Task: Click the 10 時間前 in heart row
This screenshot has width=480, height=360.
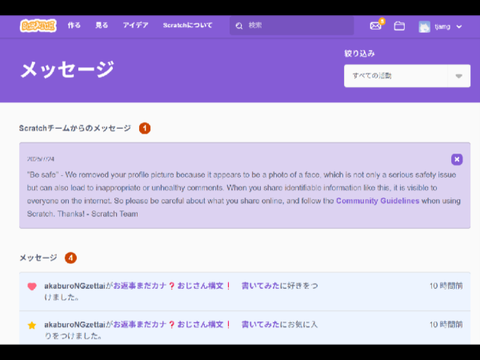Action: point(446,286)
